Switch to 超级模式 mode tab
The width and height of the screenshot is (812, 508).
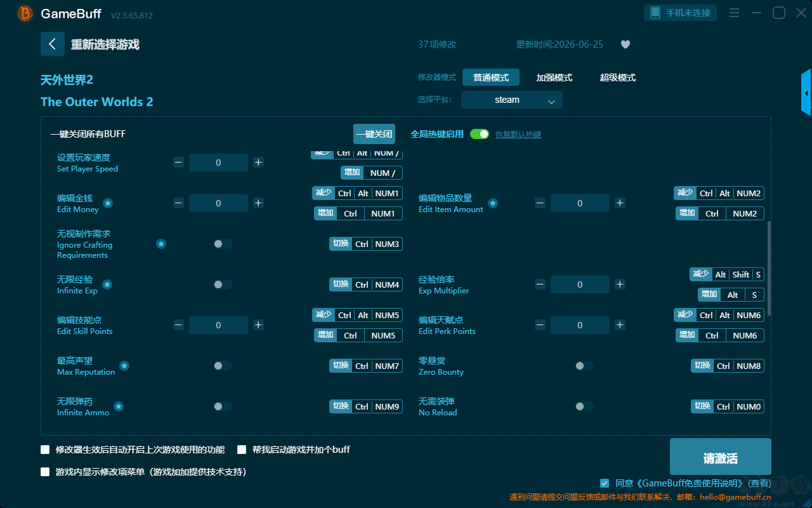618,77
